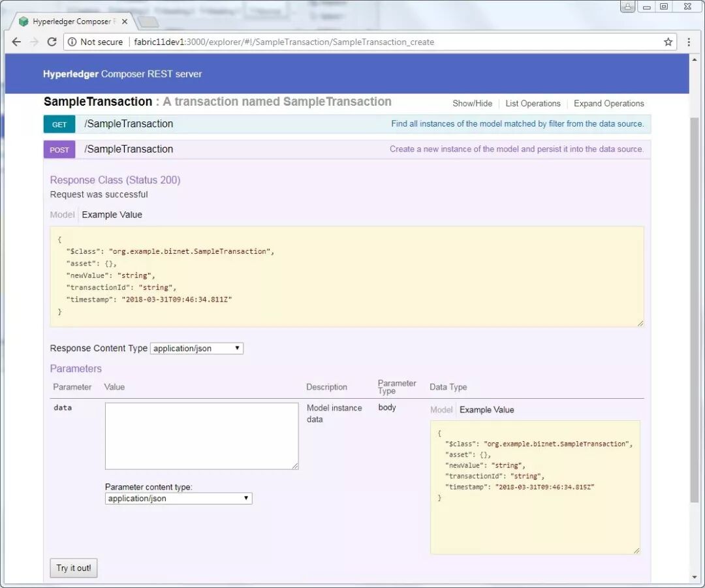
Task: Click the page vertical scrollbar thumb
Action: click(695, 310)
